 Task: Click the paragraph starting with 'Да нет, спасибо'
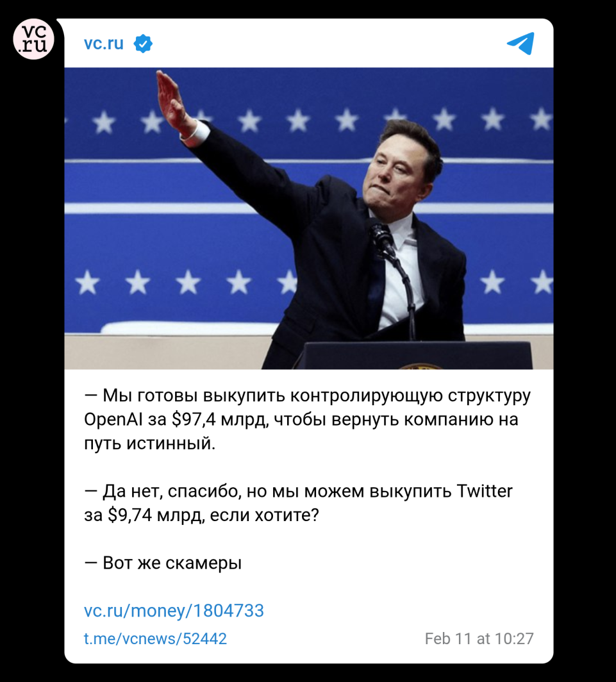point(299,503)
